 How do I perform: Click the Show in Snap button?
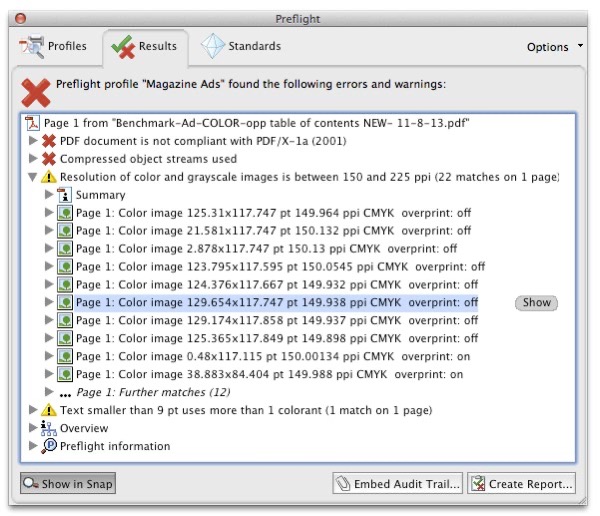tap(68, 483)
